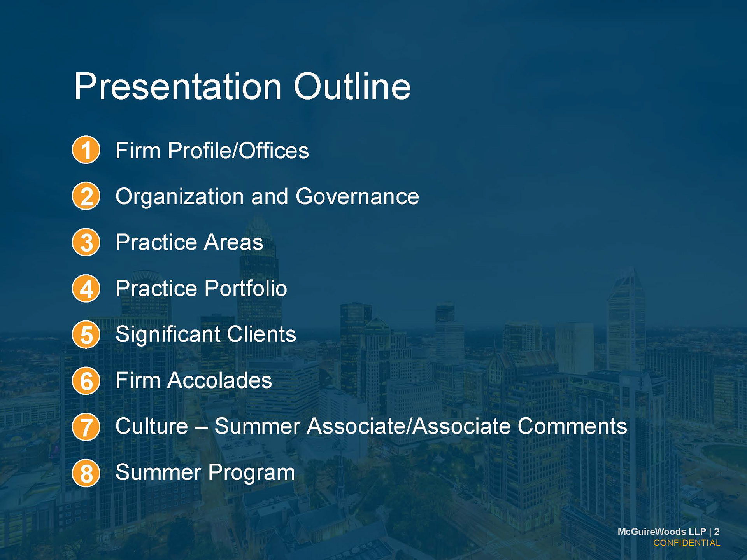
Task: Select the Practice Areas outline entry
Action: pos(189,242)
